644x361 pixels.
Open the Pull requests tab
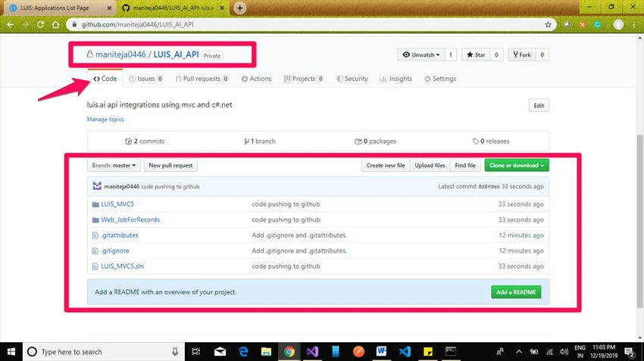pyautogui.click(x=202, y=79)
